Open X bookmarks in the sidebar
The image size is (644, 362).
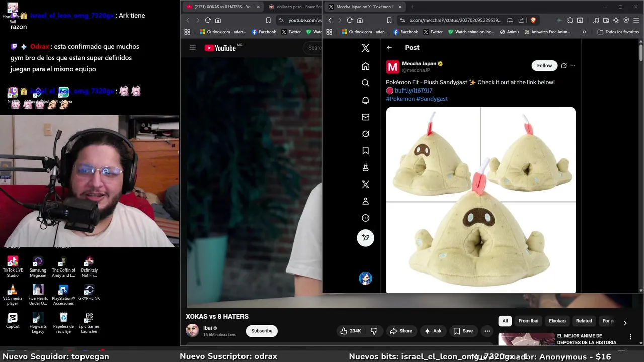(366, 150)
